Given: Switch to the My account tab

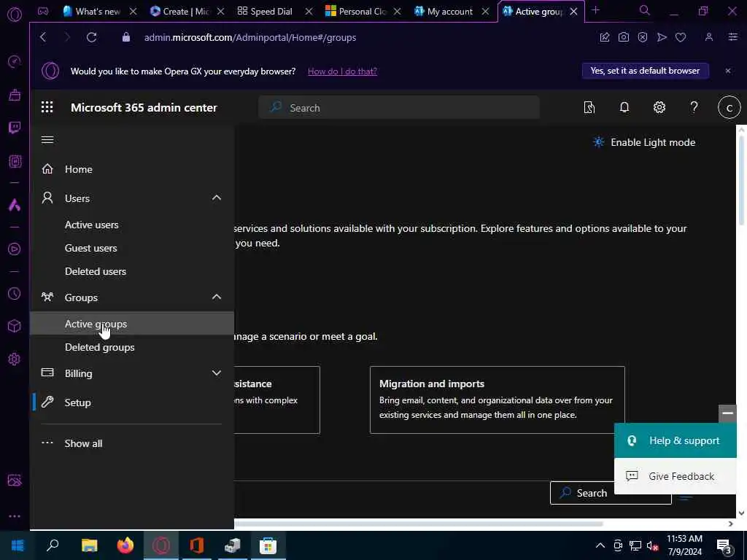Looking at the screenshot, I should point(449,11).
